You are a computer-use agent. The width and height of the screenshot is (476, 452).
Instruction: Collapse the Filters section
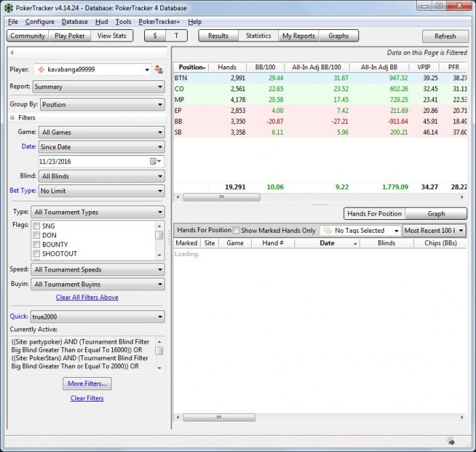tap(12, 118)
